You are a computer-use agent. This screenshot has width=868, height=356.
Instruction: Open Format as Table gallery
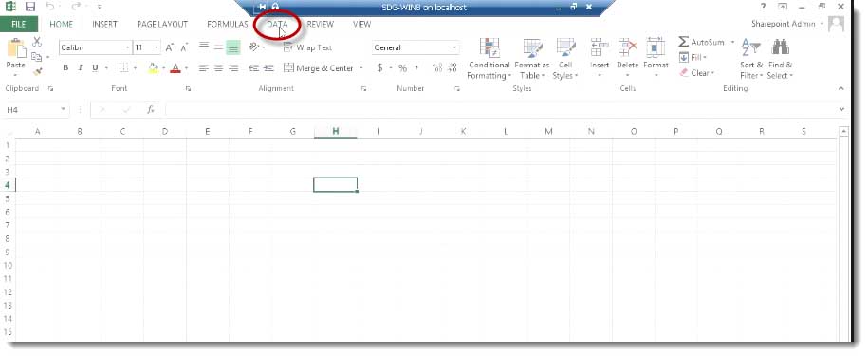click(531, 59)
